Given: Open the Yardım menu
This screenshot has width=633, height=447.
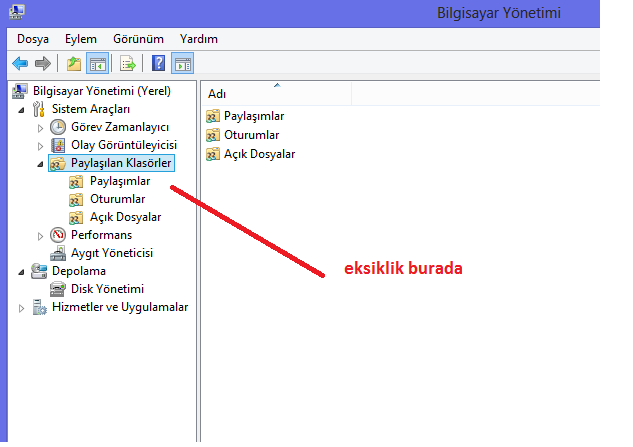Looking at the screenshot, I should (x=199, y=39).
